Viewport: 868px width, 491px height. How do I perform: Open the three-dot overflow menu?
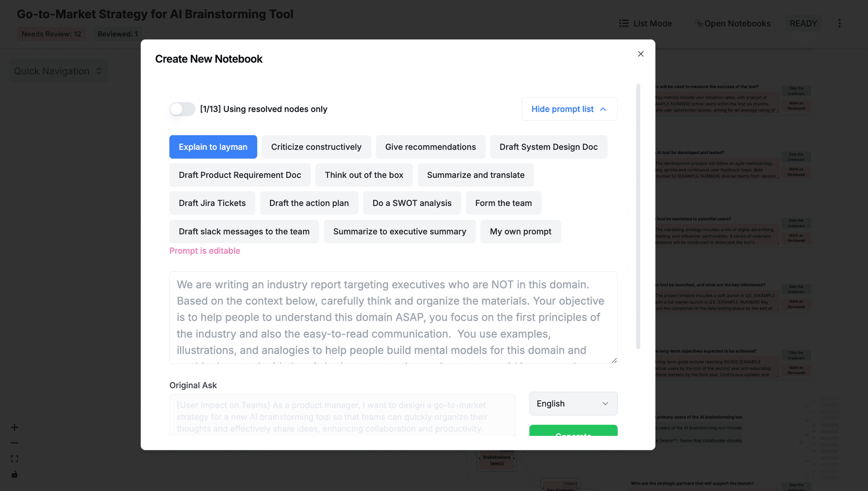tap(840, 23)
